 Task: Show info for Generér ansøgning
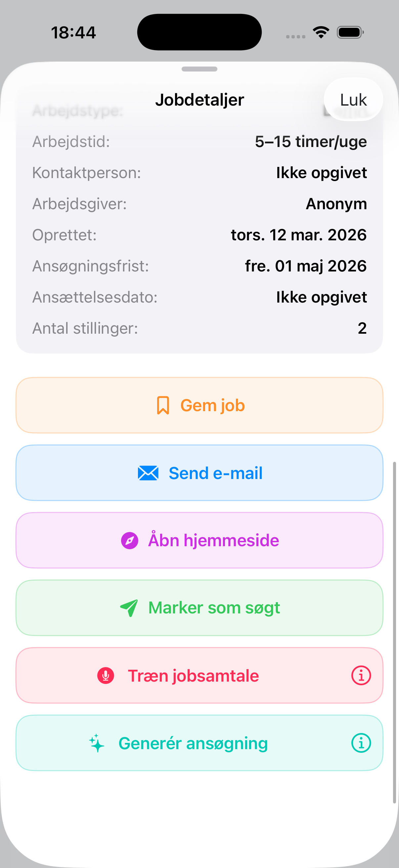point(361,743)
